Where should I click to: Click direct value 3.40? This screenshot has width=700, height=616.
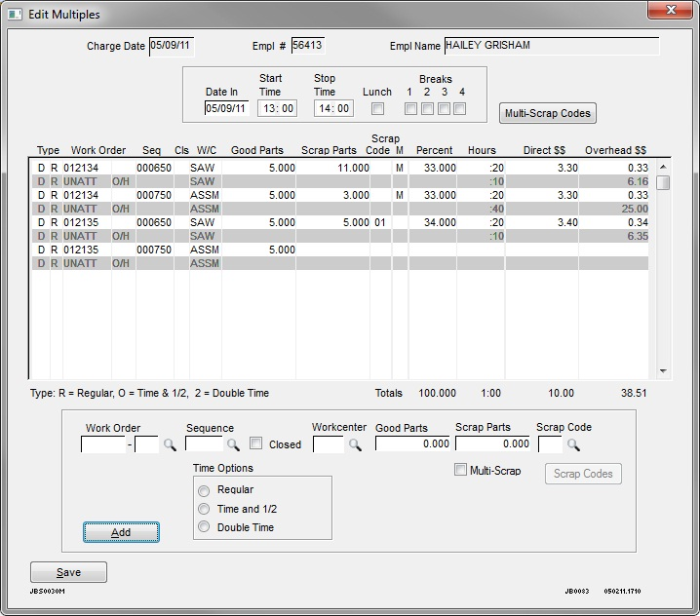[567, 222]
